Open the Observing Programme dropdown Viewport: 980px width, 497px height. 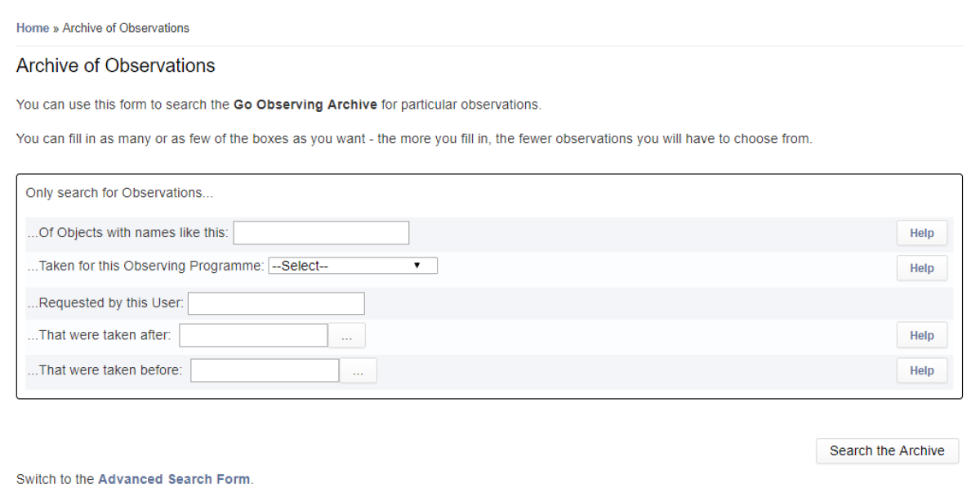click(x=352, y=265)
